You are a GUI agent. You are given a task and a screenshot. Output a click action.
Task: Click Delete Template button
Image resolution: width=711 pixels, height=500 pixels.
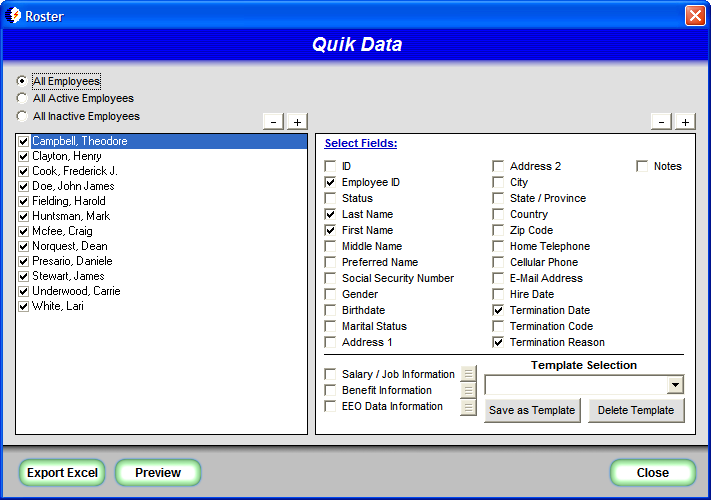[x=636, y=410]
